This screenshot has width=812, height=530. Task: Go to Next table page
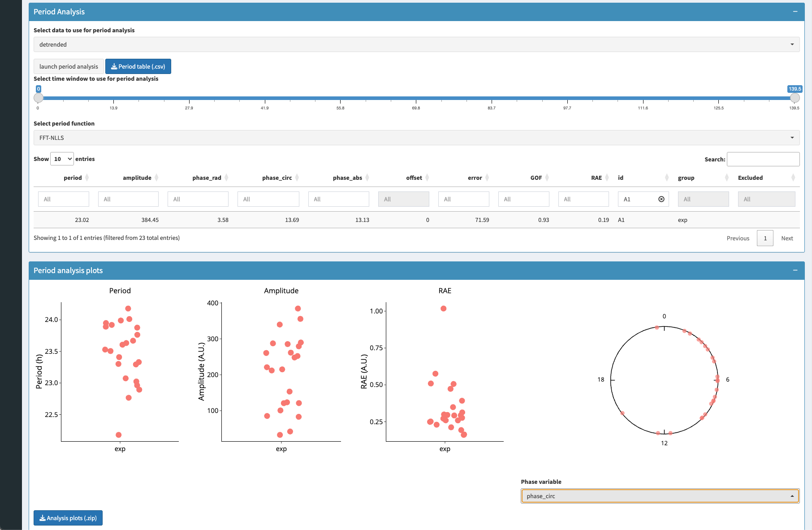tap(787, 238)
